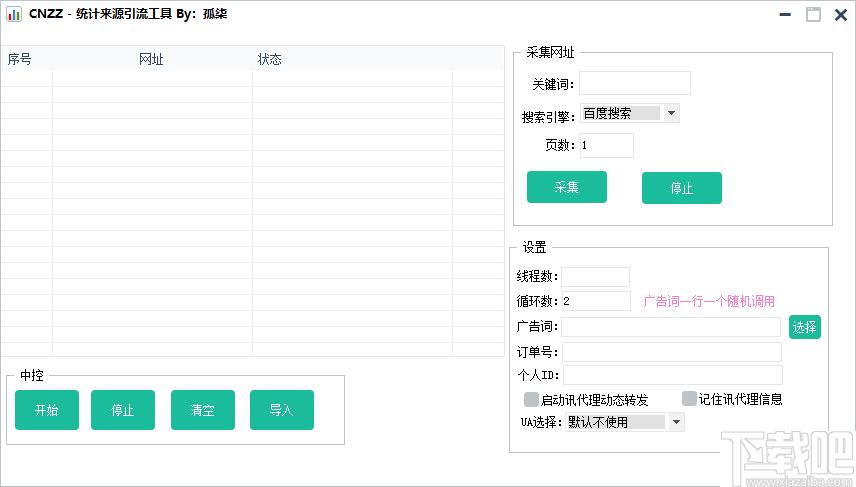The width and height of the screenshot is (856, 487).
Task: Click the 清空 button
Action: [203, 409]
